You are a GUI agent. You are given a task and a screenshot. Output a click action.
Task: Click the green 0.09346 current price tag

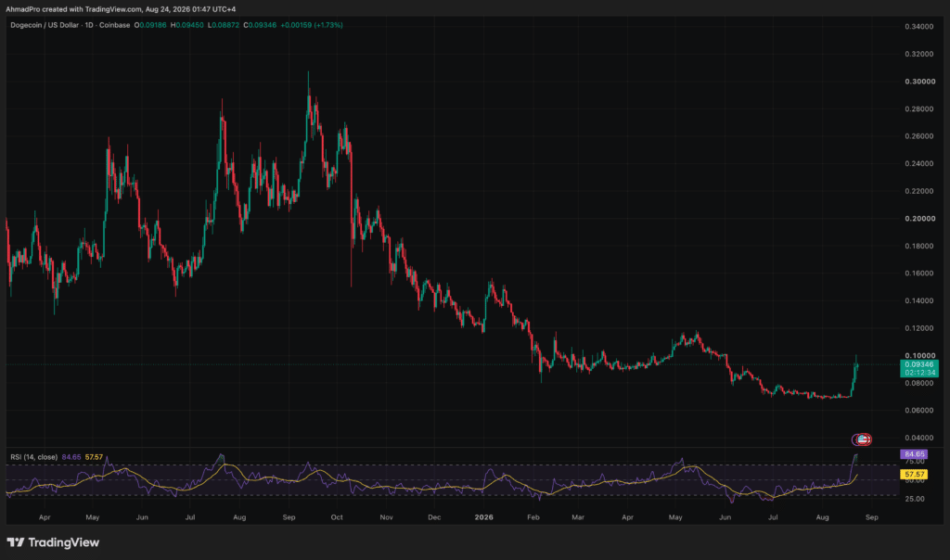[x=919, y=364]
